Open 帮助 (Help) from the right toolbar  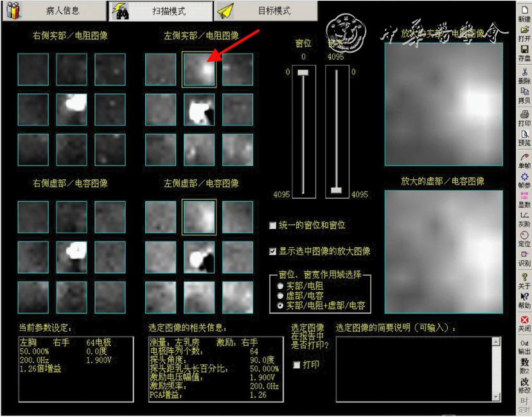coord(524,300)
